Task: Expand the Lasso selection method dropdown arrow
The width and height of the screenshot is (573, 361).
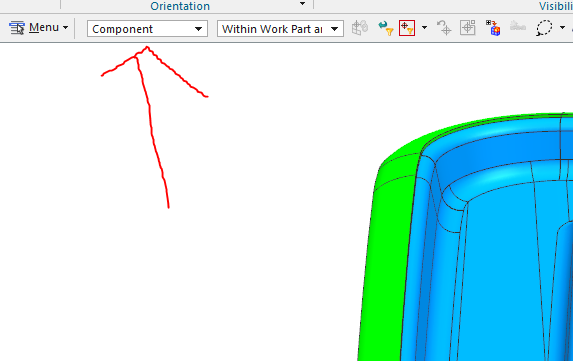Action: coord(562,28)
